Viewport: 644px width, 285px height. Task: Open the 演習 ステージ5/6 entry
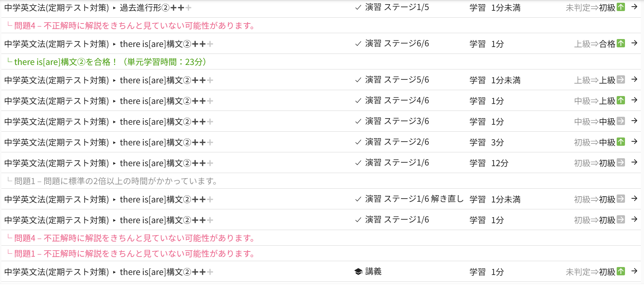point(397,80)
